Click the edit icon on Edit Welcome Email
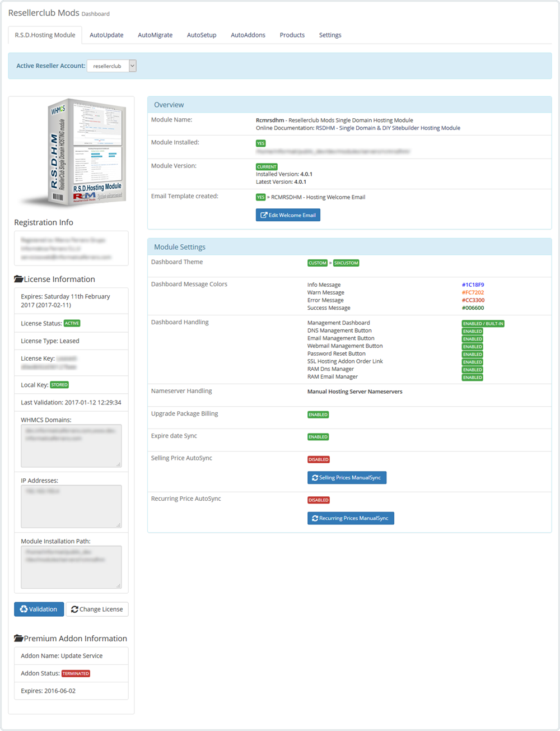The height and width of the screenshot is (731, 560). click(x=264, y=215)
